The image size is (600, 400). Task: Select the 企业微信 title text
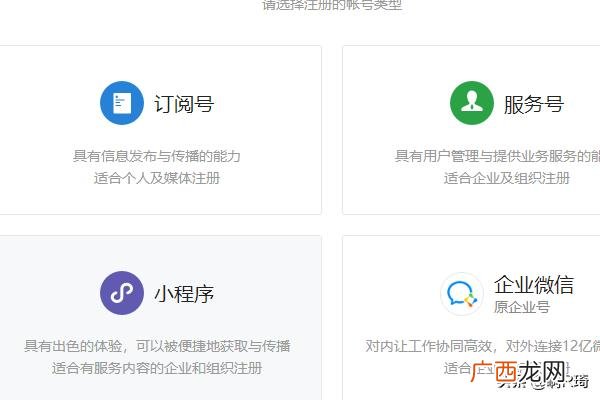(x=534, y=284)
